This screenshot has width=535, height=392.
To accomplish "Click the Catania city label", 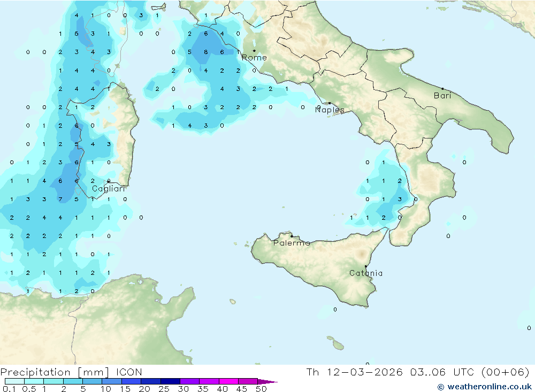I will coord(366,273).
